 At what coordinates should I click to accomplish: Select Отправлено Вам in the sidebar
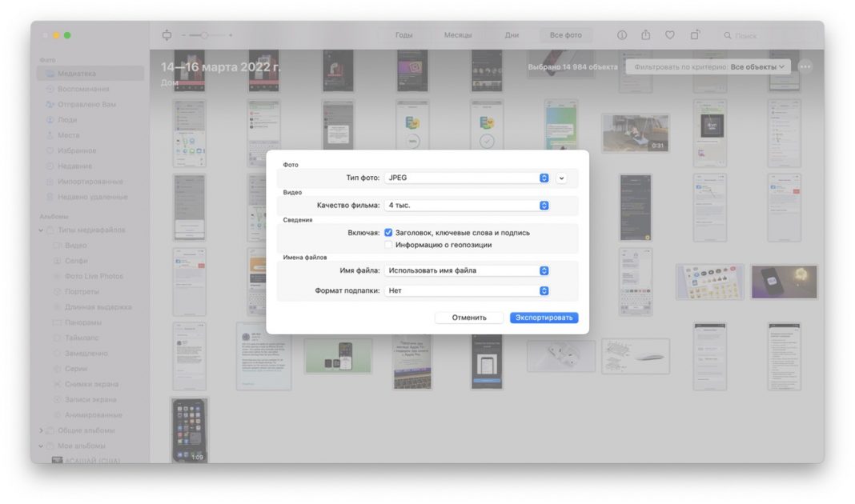[90, 104]
